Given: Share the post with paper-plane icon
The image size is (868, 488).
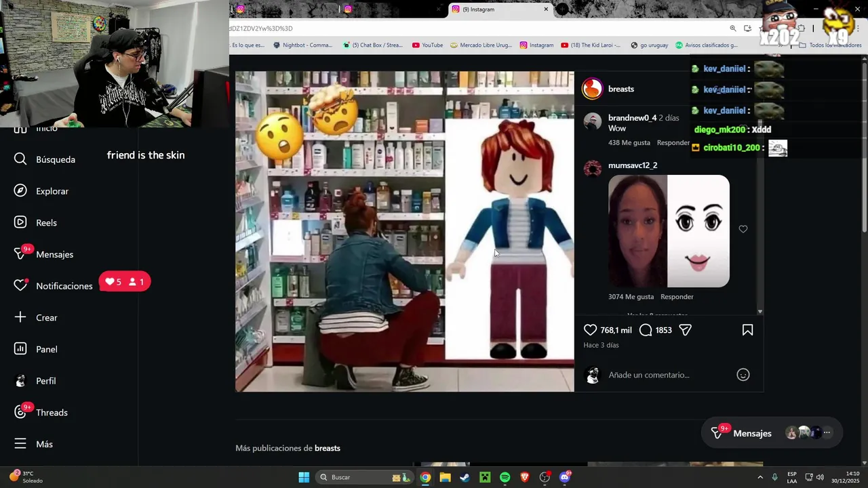Looking at the screenshot, I should 686,330.
